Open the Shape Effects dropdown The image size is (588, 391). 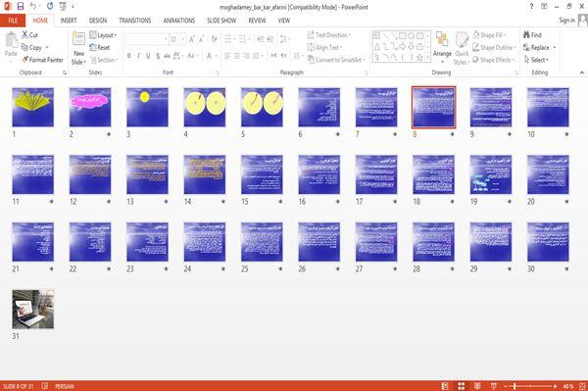493,60
